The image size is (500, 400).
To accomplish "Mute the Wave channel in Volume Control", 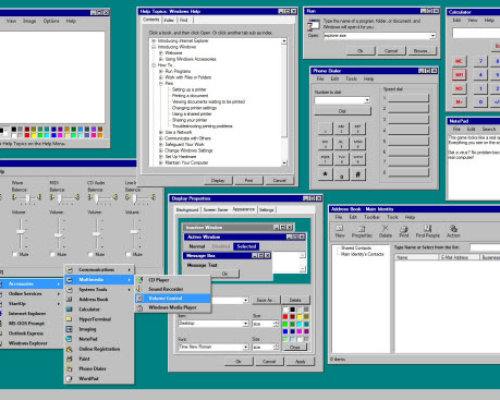I will (x=15, y=254).
